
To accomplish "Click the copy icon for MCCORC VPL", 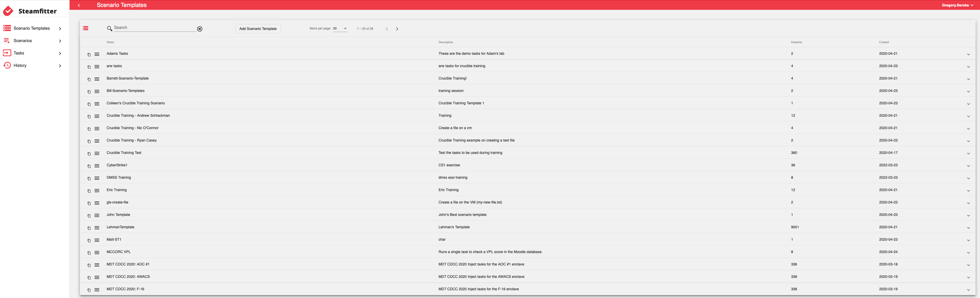I will coord(89,253).
